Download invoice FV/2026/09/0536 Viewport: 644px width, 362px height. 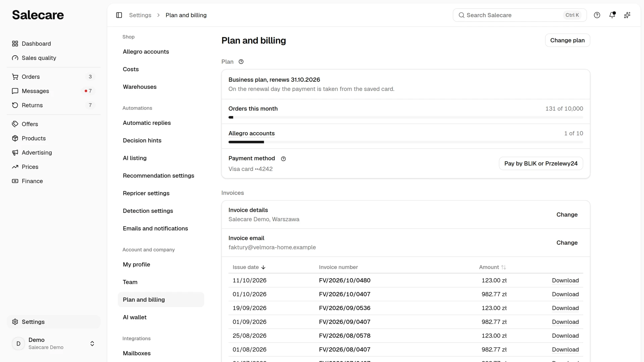566,308
